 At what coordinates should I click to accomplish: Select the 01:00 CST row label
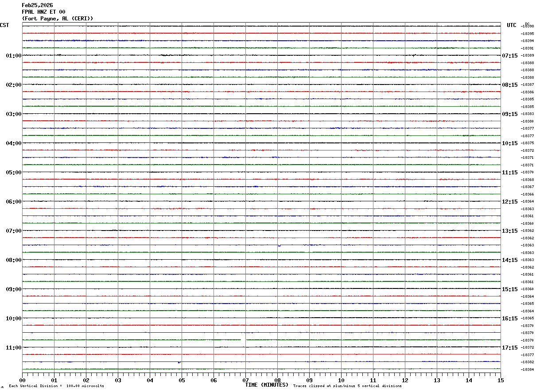(x=14, y=56)
